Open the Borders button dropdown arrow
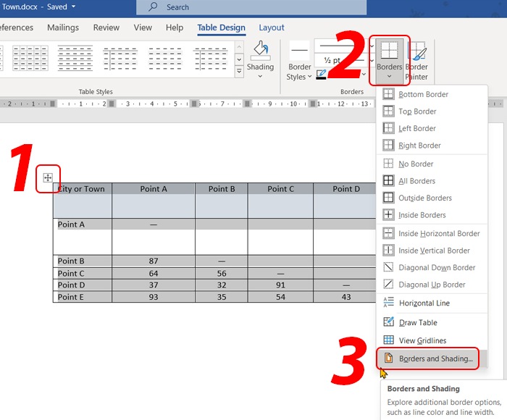 pyautogui.click(x=390, y=77)
